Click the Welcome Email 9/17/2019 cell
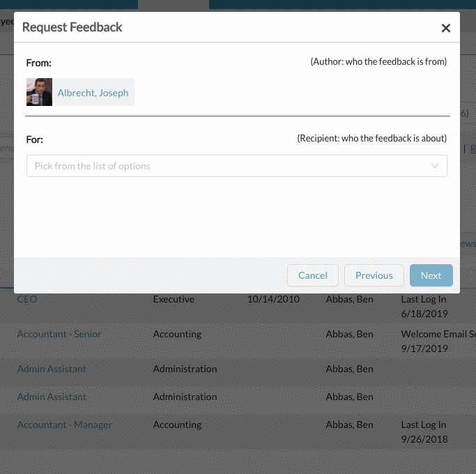The image size is (476, 474). [438, 342]
